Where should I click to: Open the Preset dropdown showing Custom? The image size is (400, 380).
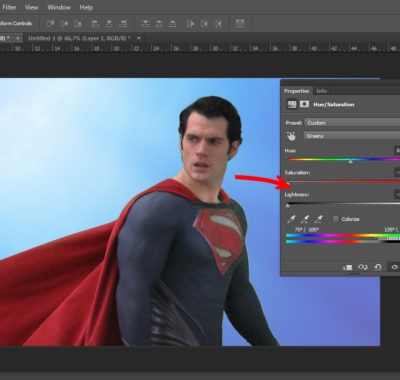[x=352, y=123]
